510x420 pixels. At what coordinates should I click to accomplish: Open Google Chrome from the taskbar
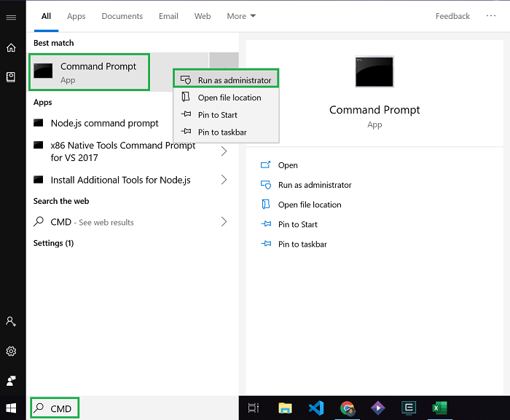point(348,408)
